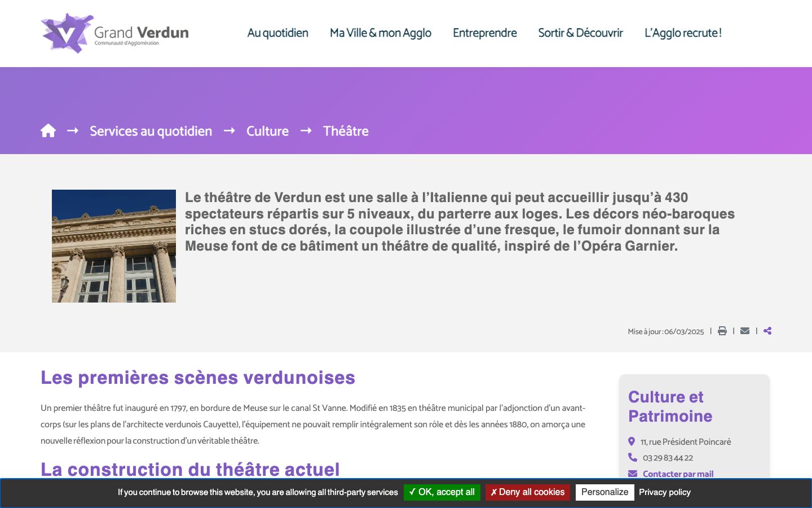Click La construction du théâtre actuel heading
Screen dimensions: 812x508
pyautogui.click(x=190, y=469)
